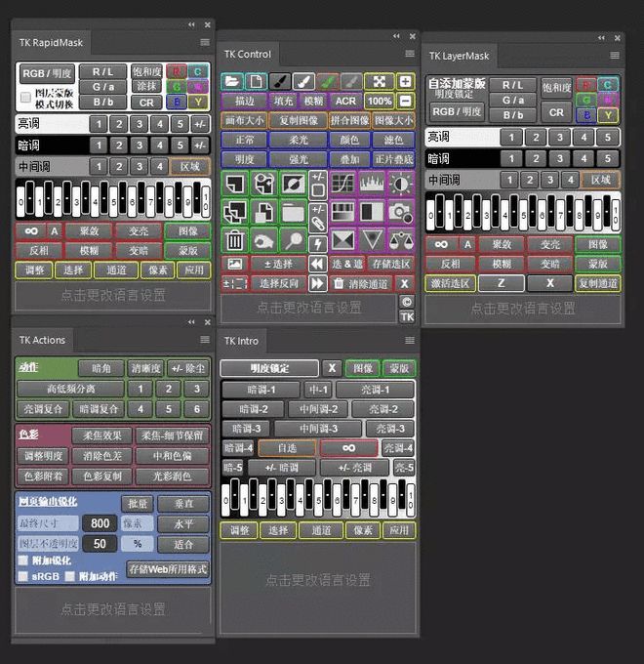644x664 pixels.
Task: Click the new-layer folded-page icon in TK Control
Action: (x=235, y=184)
